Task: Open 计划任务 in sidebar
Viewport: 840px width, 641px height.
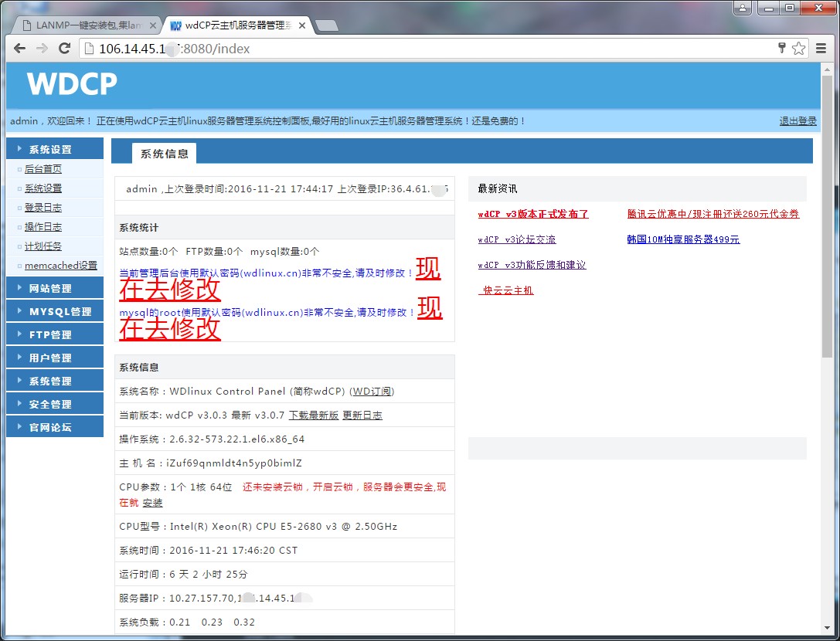Action: tap(43, 246)
